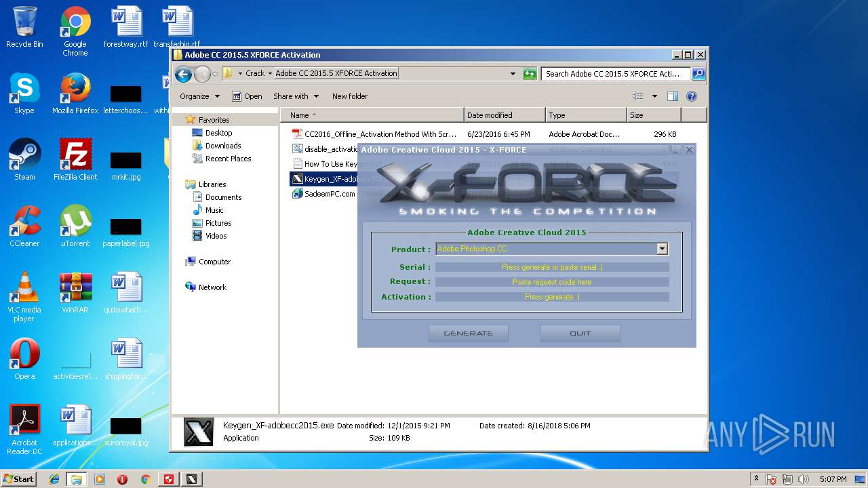The width and height of the screenshot is (868, 488).
Task: Select the CCleaner desktop icon
Action: click(x=24, y=226)
